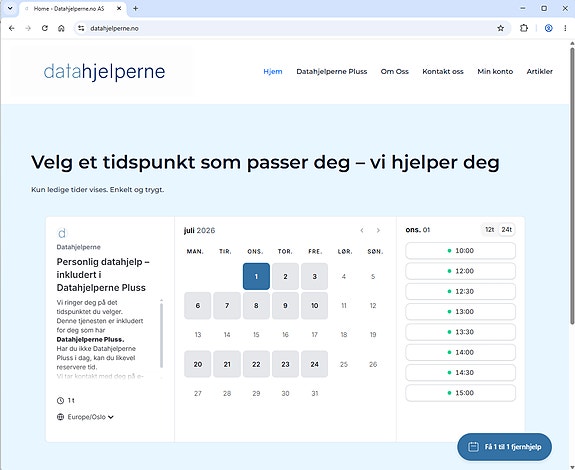
Task: Click 'Datahjelperne Pluss.' bold text in description
Action: coord(90,339)
